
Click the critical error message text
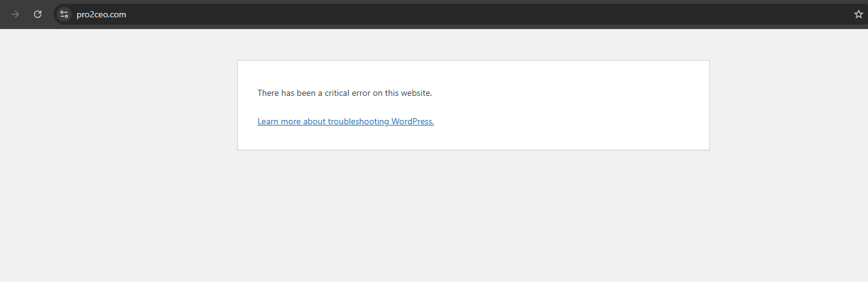click(x=344, y=93)
